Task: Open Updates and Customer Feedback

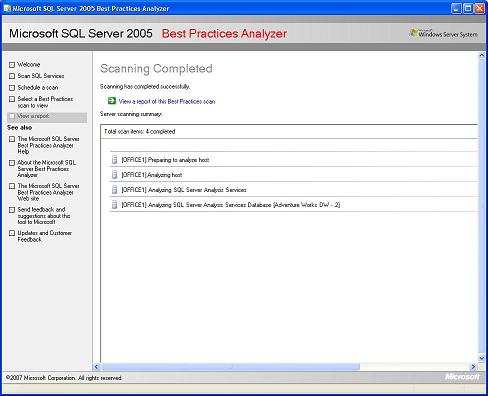Action: 45,236
